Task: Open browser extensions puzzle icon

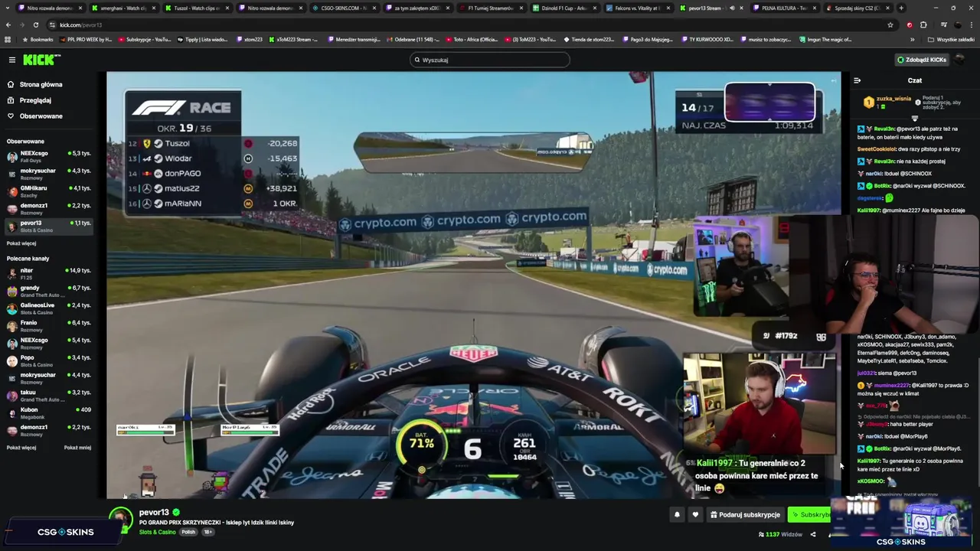Action: 923,24
